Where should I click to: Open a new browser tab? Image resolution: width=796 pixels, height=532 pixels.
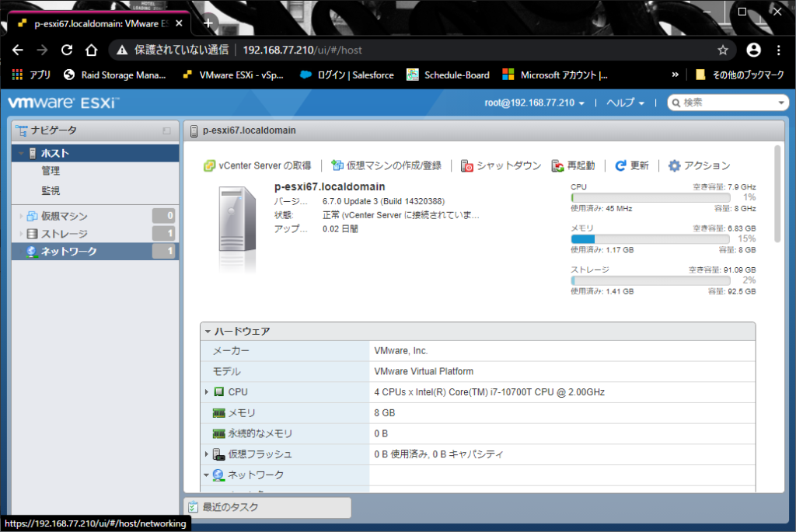coord(208,23)
